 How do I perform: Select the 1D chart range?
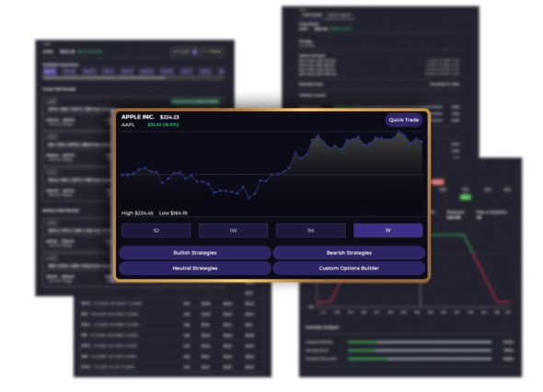(x=156, y=230)
